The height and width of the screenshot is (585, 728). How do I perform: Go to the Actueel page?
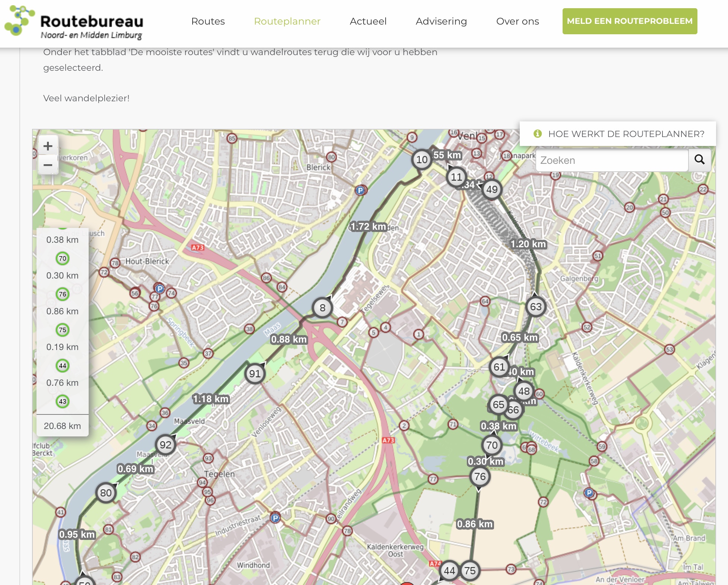coord(368,21)
